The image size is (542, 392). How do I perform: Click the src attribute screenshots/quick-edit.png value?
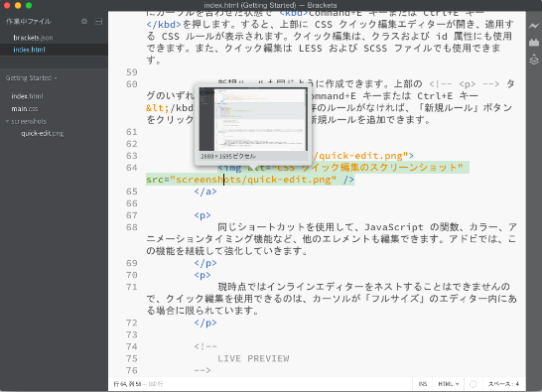[253, 180]
